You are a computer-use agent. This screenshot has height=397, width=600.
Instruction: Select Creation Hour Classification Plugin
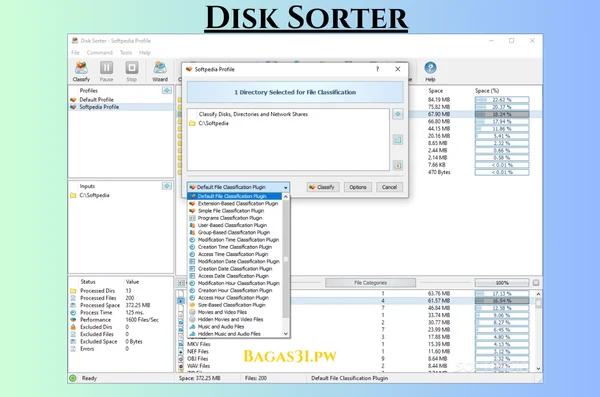coord(235,291)
